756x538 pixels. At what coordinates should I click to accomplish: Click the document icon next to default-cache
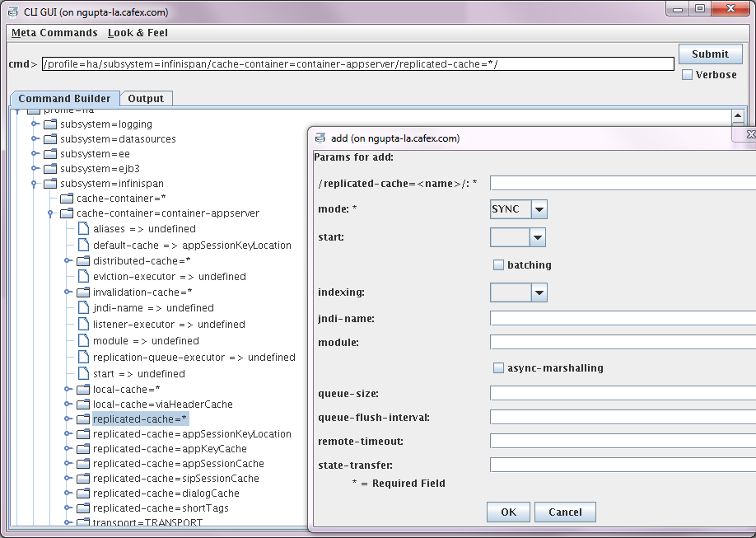pyautogui.click(x=83, y=245)
